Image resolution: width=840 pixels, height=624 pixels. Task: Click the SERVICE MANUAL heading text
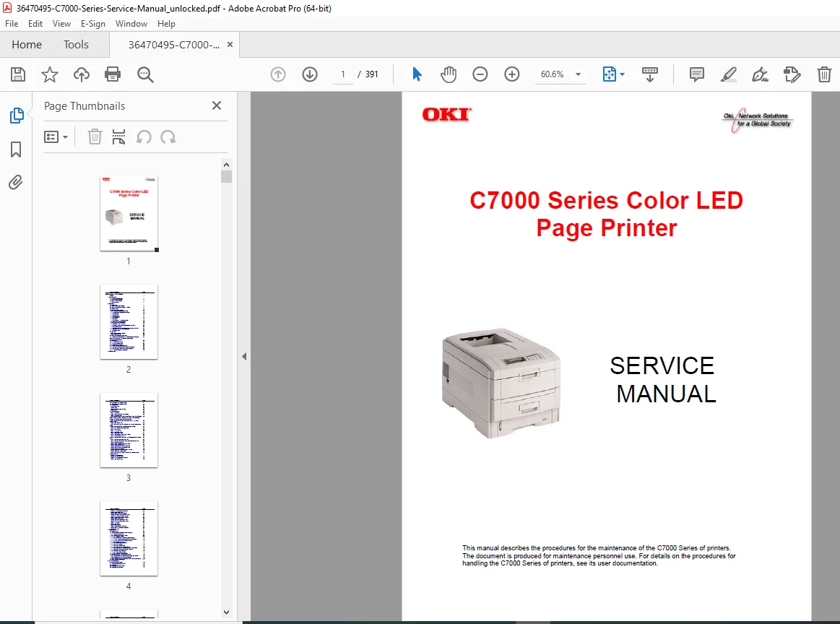click(663, 380)
